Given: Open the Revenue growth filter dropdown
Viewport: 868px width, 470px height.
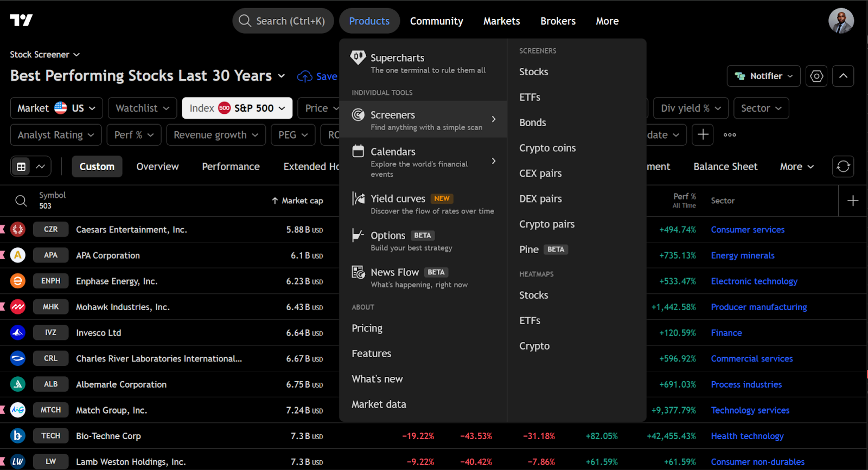Looking at the screenshot, I should point(216,134).
